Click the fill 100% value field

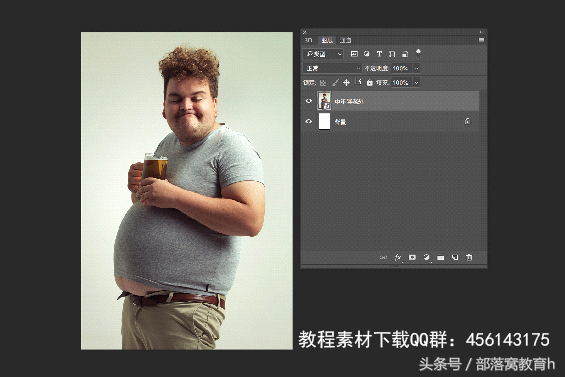point(402,83)
